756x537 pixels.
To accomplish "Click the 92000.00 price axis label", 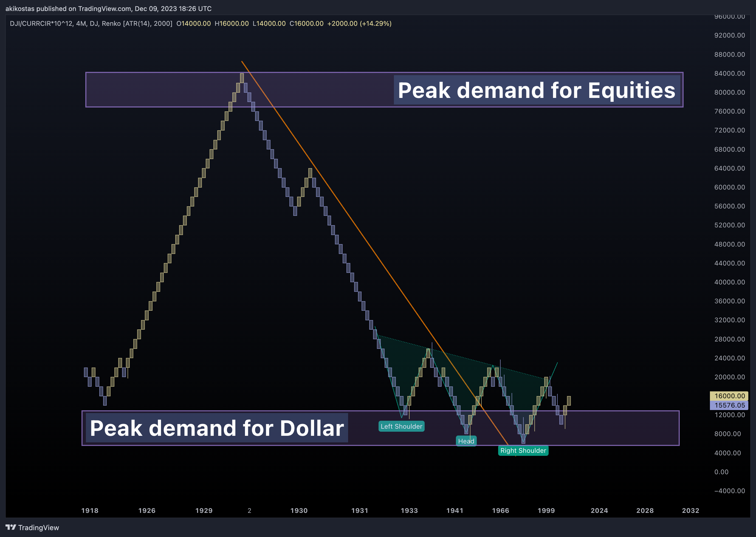I will click(x=730, y=35).
